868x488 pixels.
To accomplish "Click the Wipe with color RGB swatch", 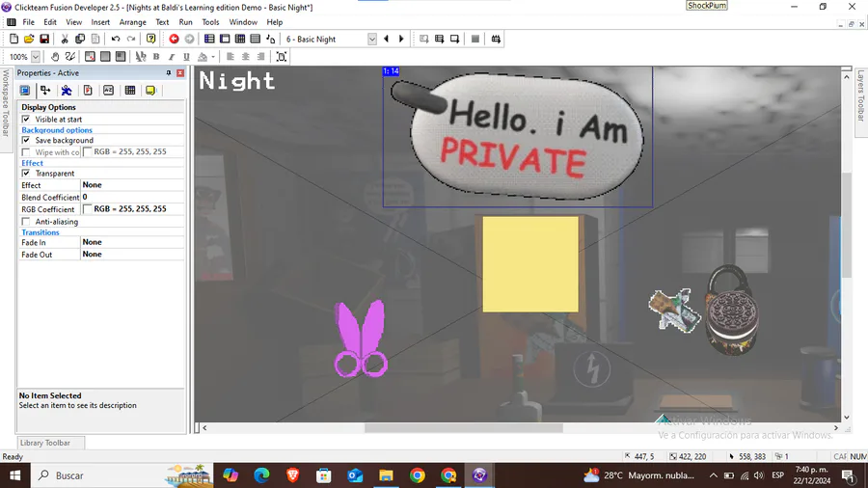I will pos(87,151).
